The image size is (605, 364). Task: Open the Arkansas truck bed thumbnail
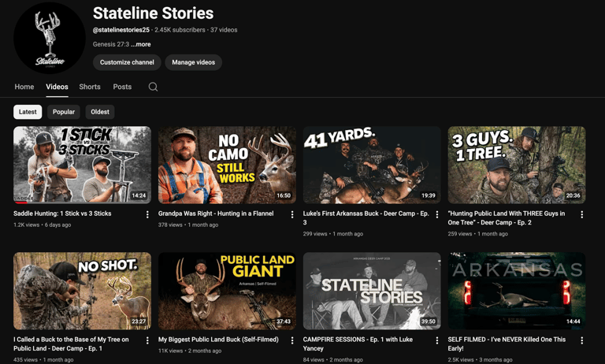(517, 291)
